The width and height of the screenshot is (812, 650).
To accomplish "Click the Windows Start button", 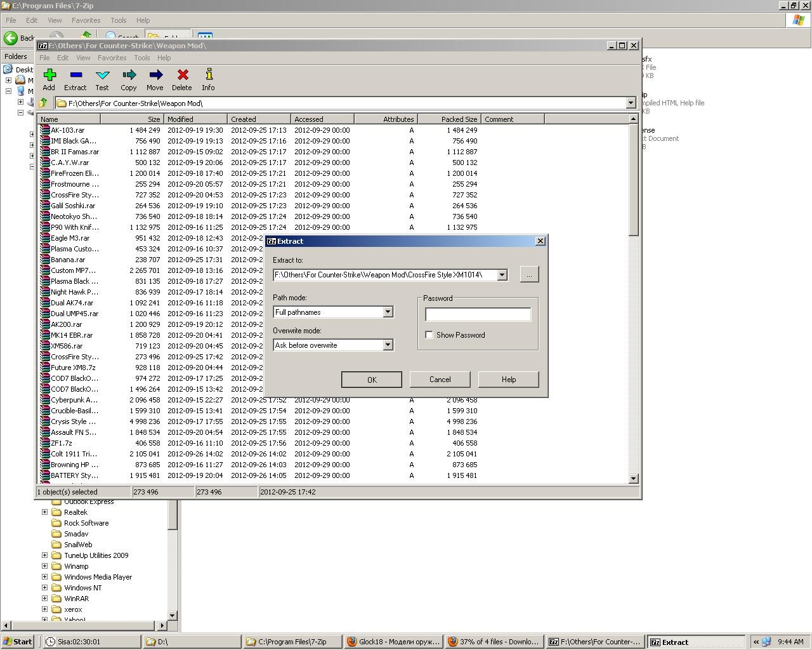I will coord(18,642).
